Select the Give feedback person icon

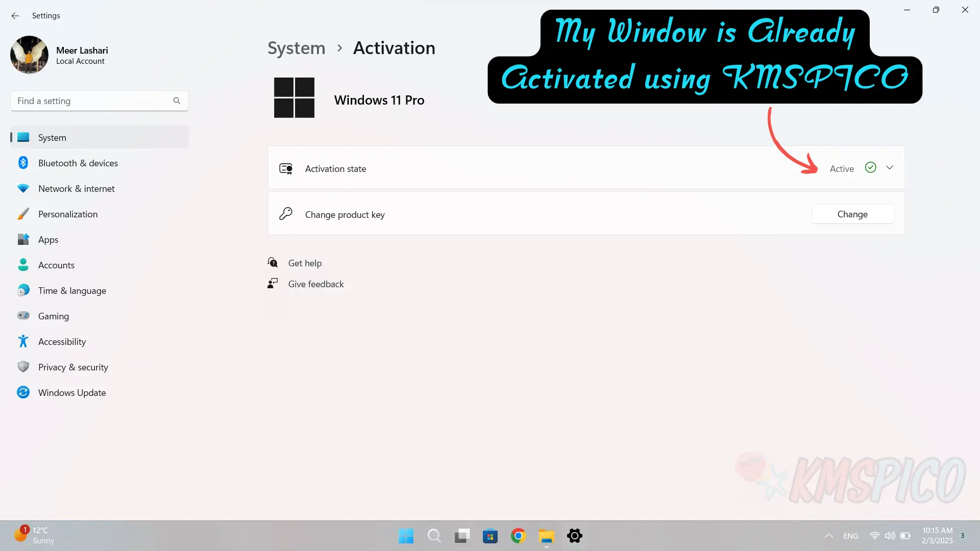point(273,284)
